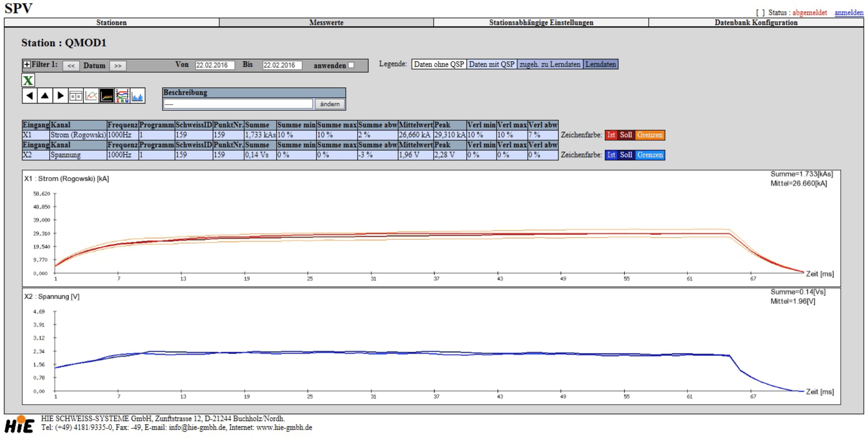Click the 7 % Verl abw cell
868x443 pixels.
543,135
